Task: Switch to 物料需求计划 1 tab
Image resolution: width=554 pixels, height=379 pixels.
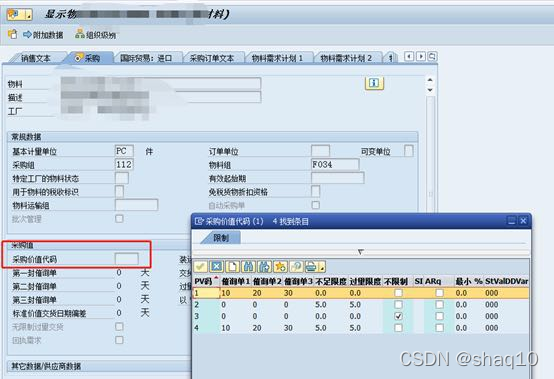Action: coord(277,58)
